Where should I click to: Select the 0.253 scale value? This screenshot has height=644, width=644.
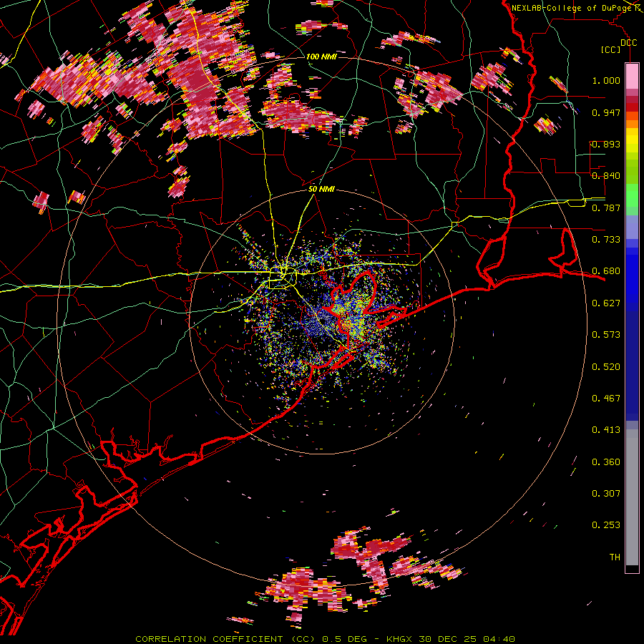tap(606, 525)
